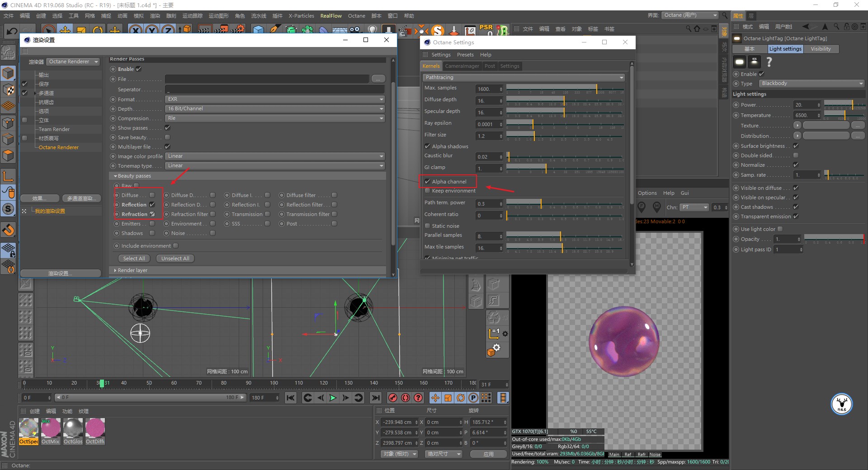The image size is (868, 470).
Task: Toggle the Refraction beauty pass checkbox
Action: pyautogui.click(x=152, y=214)
